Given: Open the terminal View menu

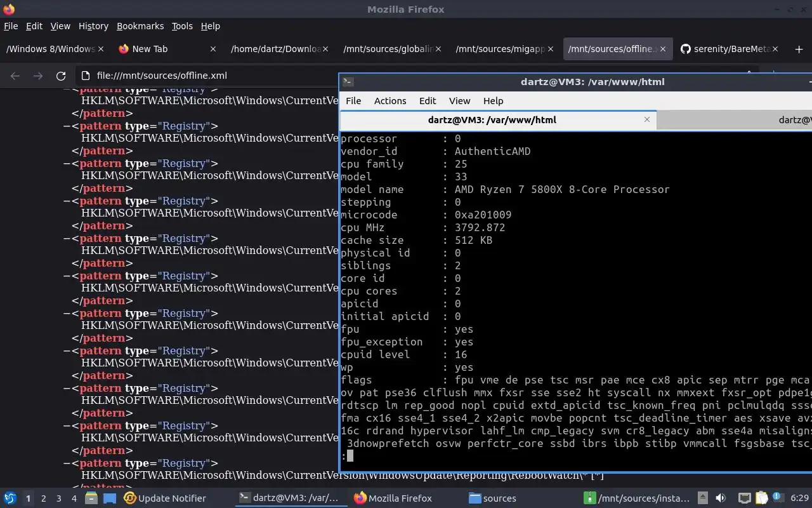Looking at the screenshot, I should (459, 100).
